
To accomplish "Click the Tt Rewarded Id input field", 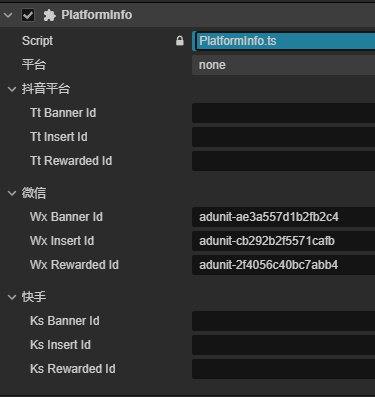I will [x=284, y=161].
